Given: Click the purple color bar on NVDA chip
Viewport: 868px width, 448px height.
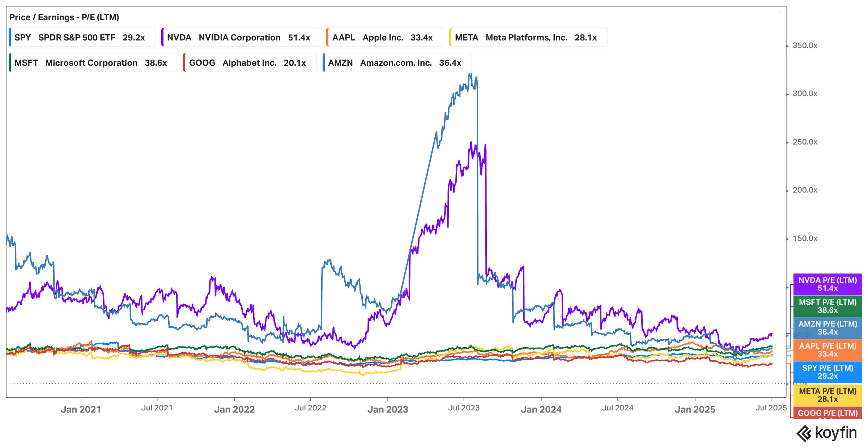Looking at the screenshot, I should [x=162, y=38].
